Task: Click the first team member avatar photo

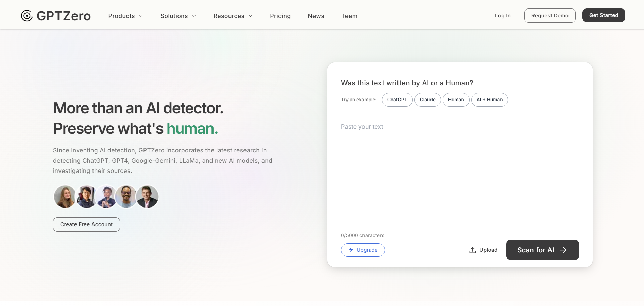Action: click(x=65, y=197)
